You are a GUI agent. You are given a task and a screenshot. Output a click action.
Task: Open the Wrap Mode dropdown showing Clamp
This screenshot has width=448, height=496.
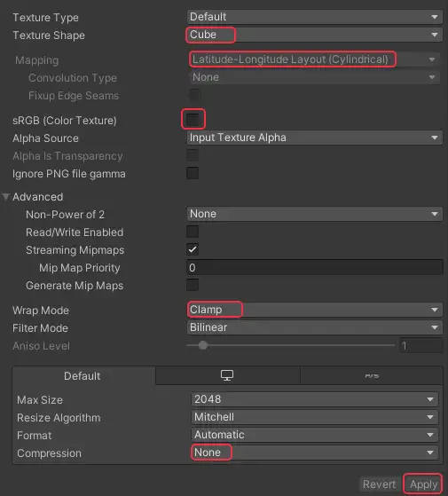315,310
